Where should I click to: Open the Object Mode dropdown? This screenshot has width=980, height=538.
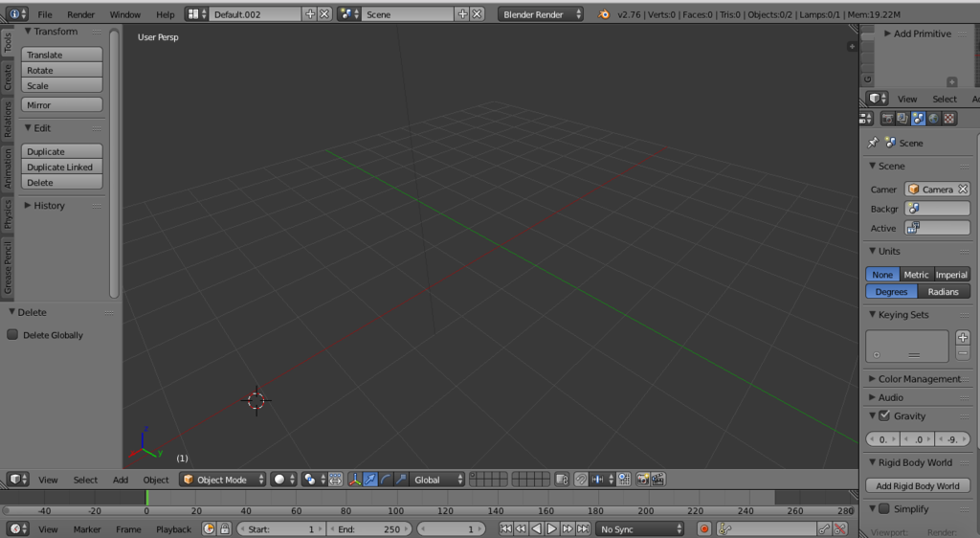point(222,480)
